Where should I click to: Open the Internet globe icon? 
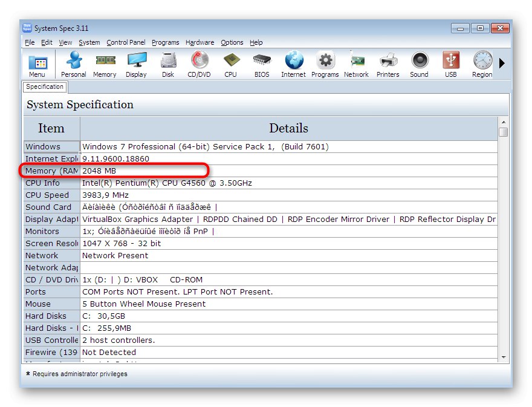pyautogui.click(x=293, y=65)
